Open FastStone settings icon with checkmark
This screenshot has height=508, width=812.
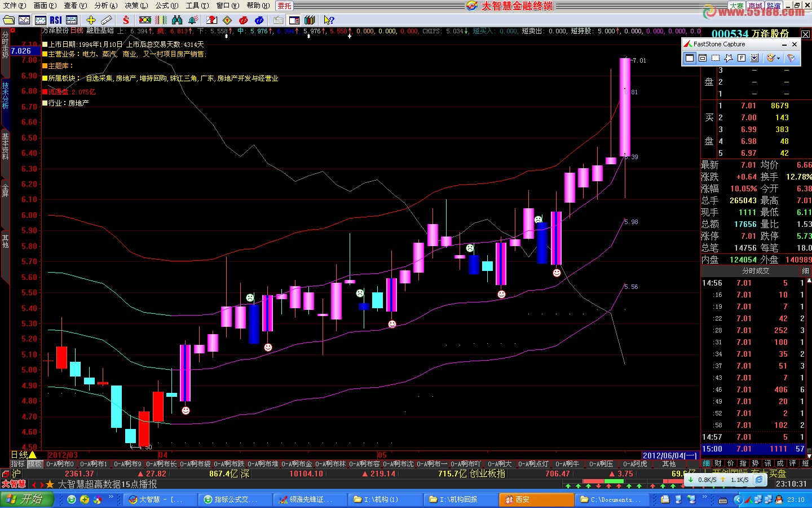coord(791,58)
